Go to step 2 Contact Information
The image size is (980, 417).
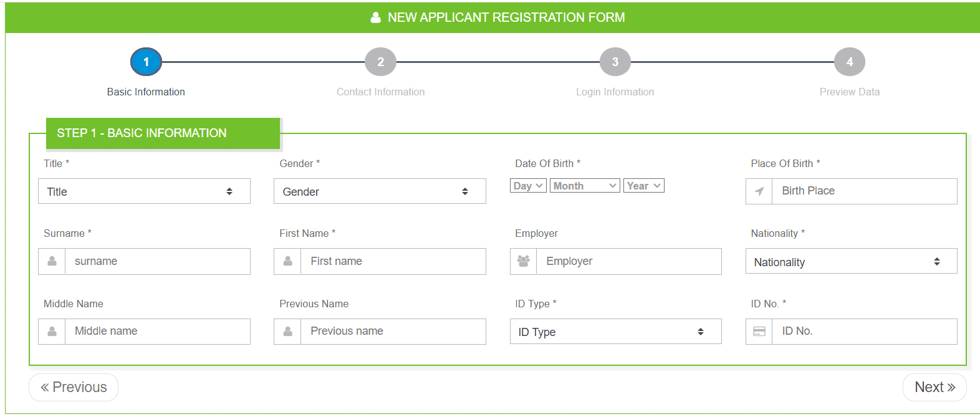380,62
